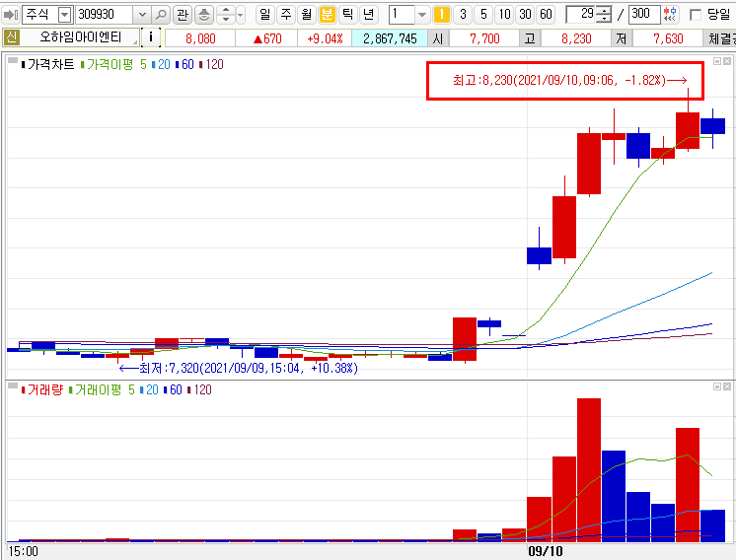Maximize the price chart panel
736x560 pixels.
[x=716, y=61]
